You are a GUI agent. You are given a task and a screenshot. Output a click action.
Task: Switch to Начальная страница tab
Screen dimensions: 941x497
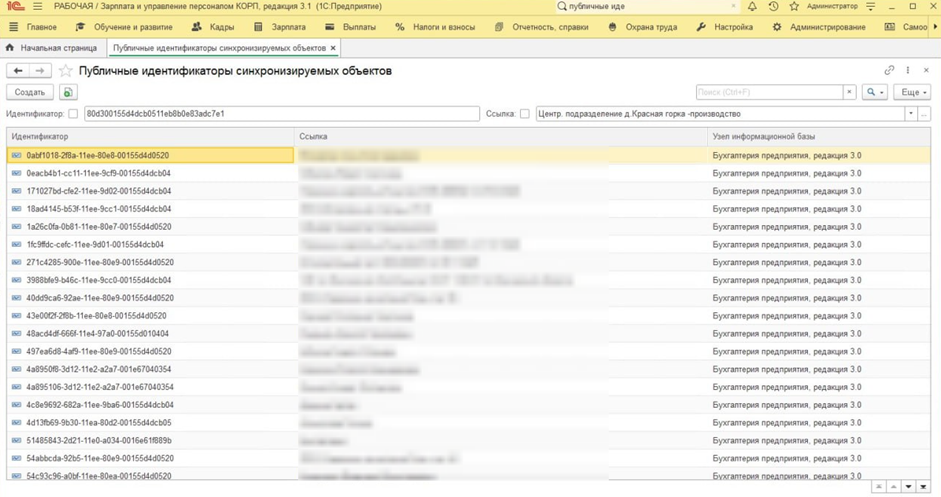52,47
